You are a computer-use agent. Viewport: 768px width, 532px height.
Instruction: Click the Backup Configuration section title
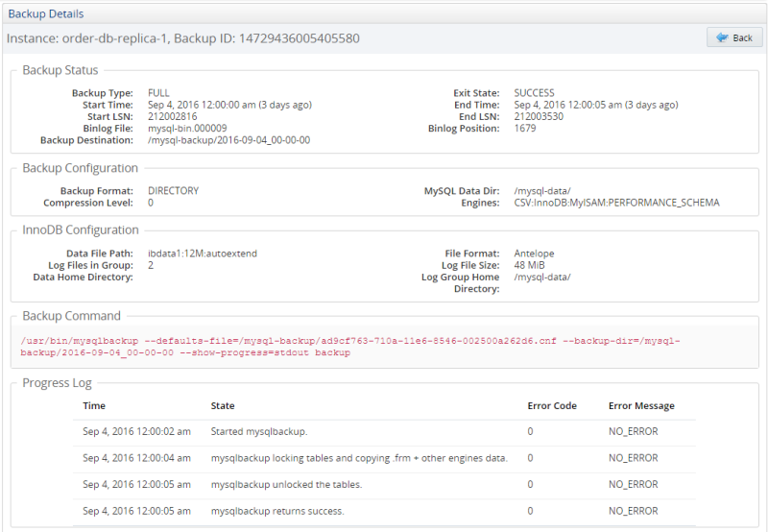point(81,168)
